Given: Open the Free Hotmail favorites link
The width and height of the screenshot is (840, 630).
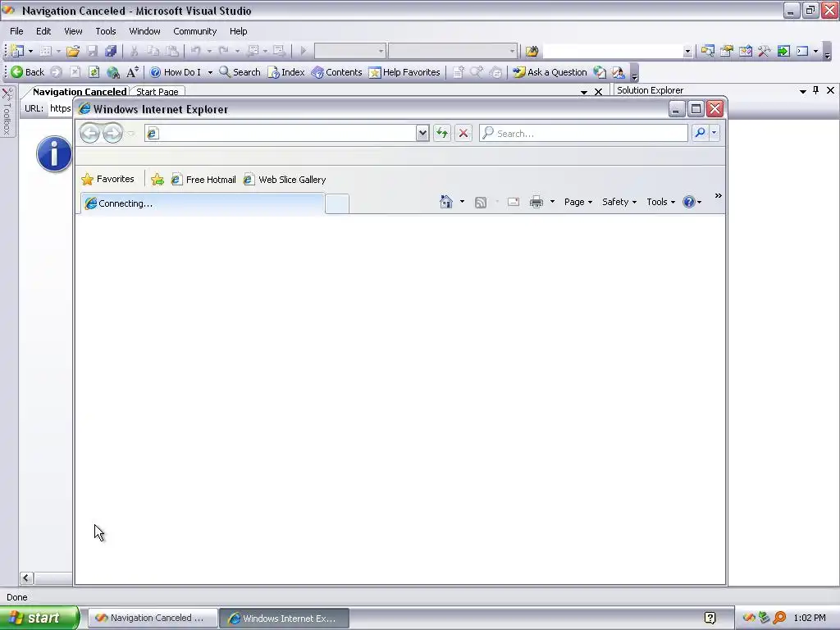Looking at the screenshot, I should pos(203,180).
